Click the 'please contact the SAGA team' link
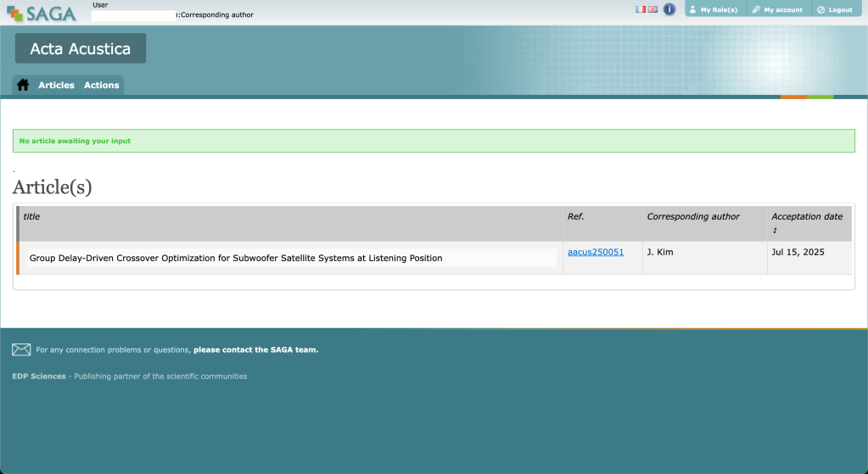Screen dimensions: 868x474 pos(255,349)
